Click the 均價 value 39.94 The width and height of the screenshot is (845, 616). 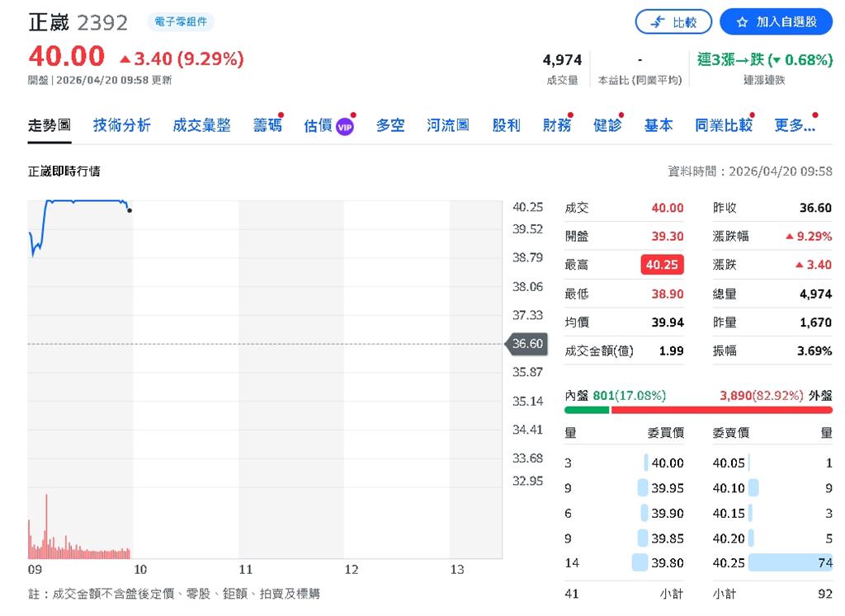coord(667,322)
